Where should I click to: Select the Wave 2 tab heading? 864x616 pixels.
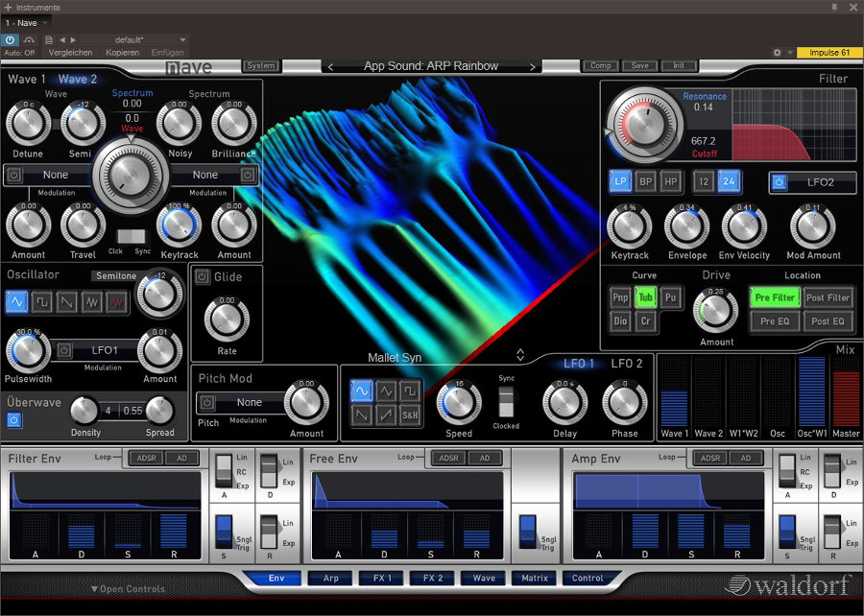point(78,80)
